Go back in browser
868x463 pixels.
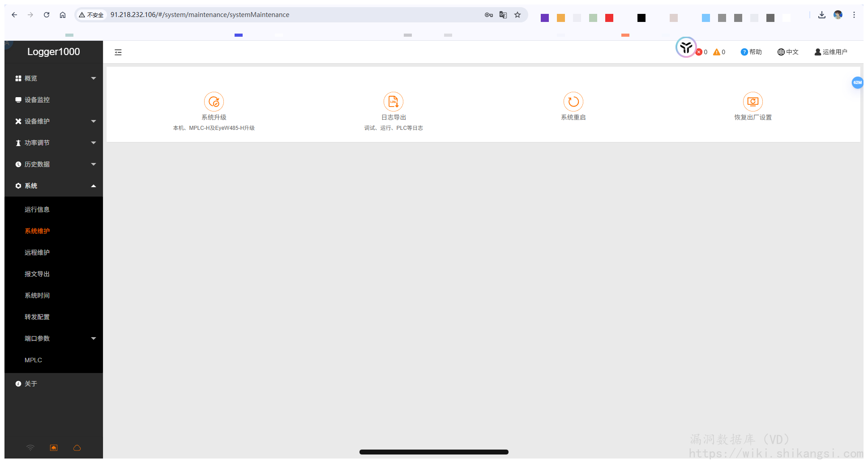pos(14,15)
